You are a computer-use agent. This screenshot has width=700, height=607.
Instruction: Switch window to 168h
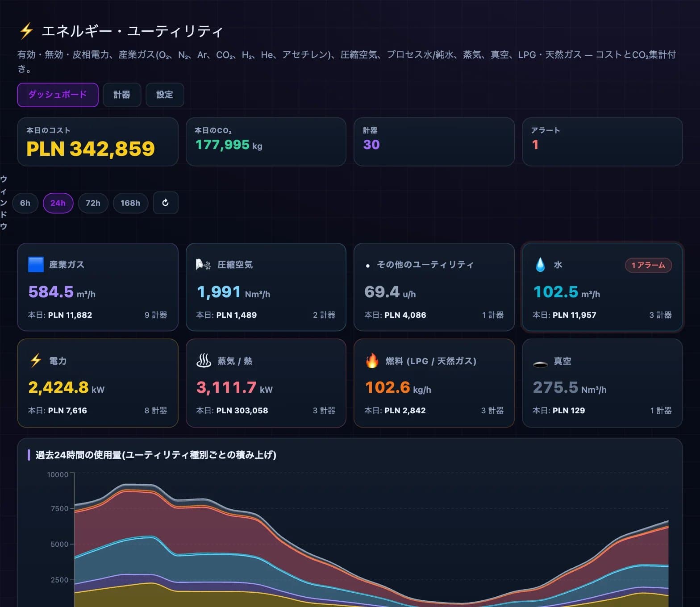(130, 203)
